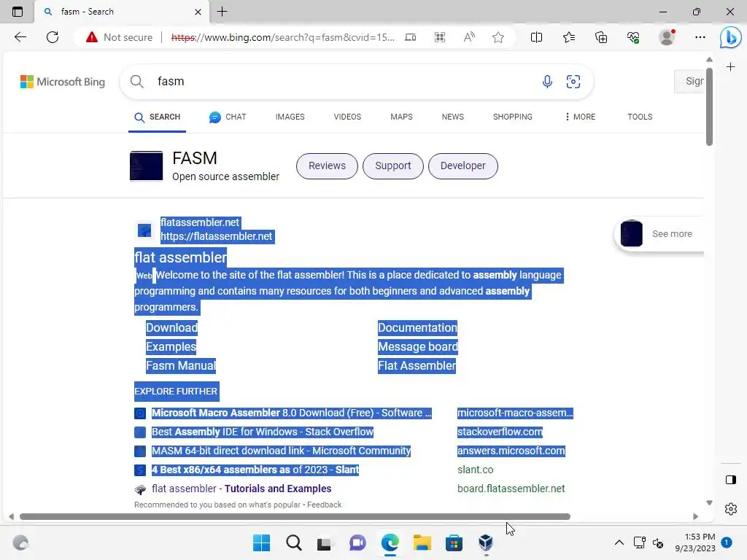
Task: Open the TOOLS options
Action: [x=640, y=117]
